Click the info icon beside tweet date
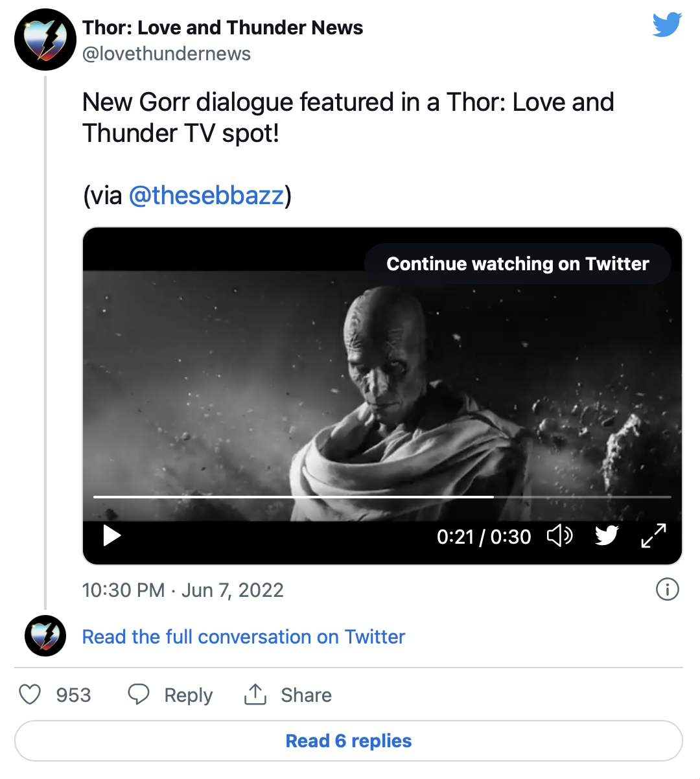Screen dimensions: 700x779 668,589
